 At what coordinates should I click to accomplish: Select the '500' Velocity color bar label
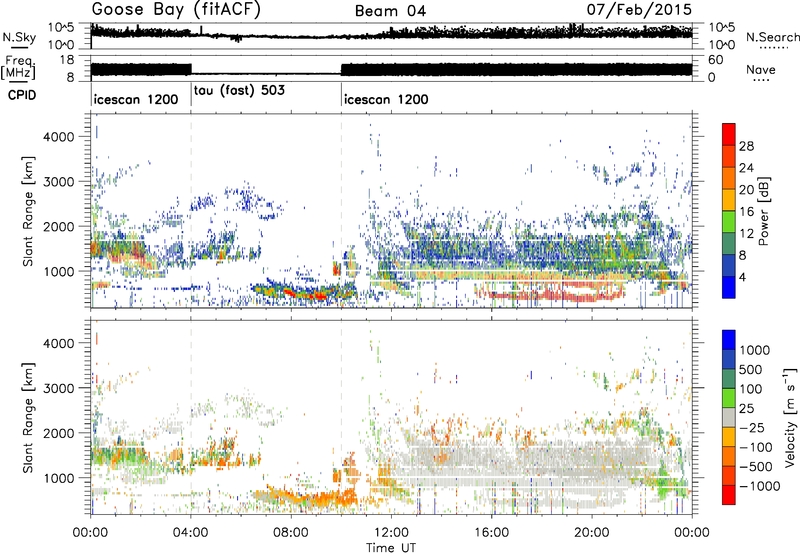pyautogui.click(x=751, y=369)
